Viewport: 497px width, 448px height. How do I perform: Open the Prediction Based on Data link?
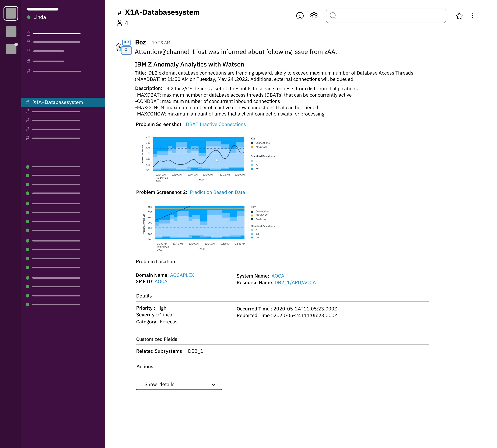point(217,192)
